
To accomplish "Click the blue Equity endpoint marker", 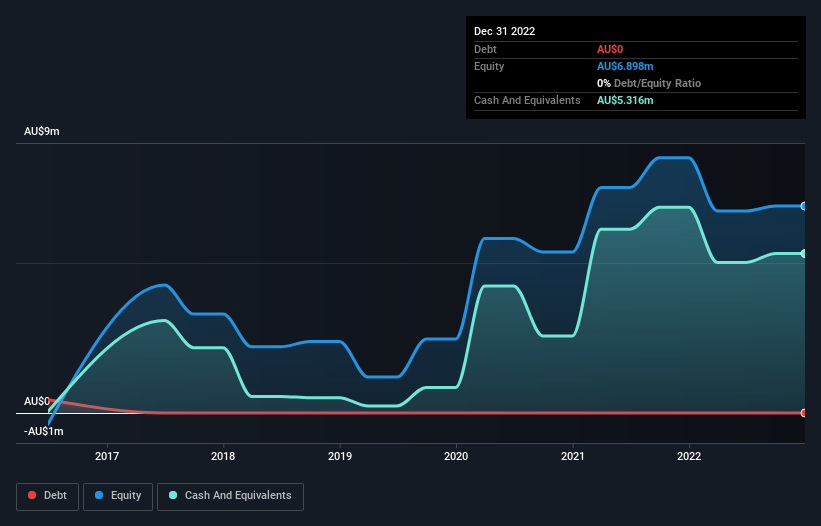I will pyautogui.click(x=804, y=206).
